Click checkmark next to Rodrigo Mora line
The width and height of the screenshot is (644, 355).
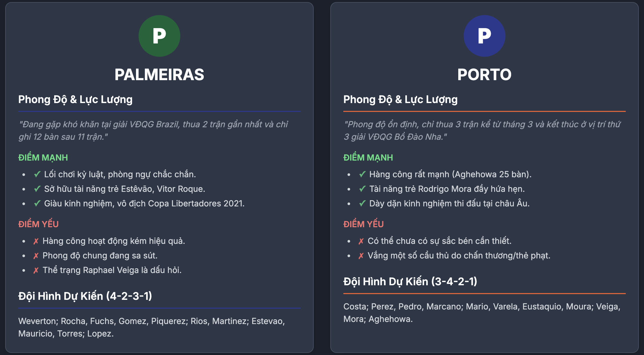[362, 189]
